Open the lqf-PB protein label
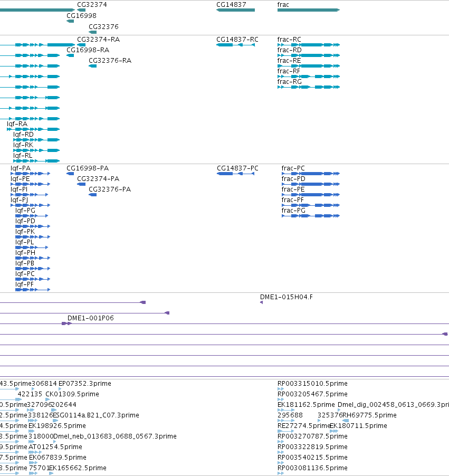Screen dimensions: 449x476 [x=25, y=263]
